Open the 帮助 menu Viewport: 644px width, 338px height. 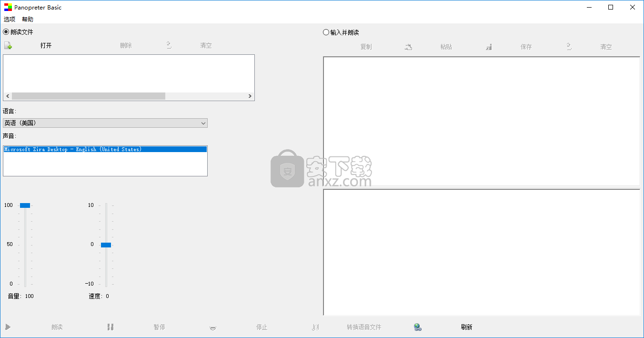pyautogui.click(x=28, y=20)
